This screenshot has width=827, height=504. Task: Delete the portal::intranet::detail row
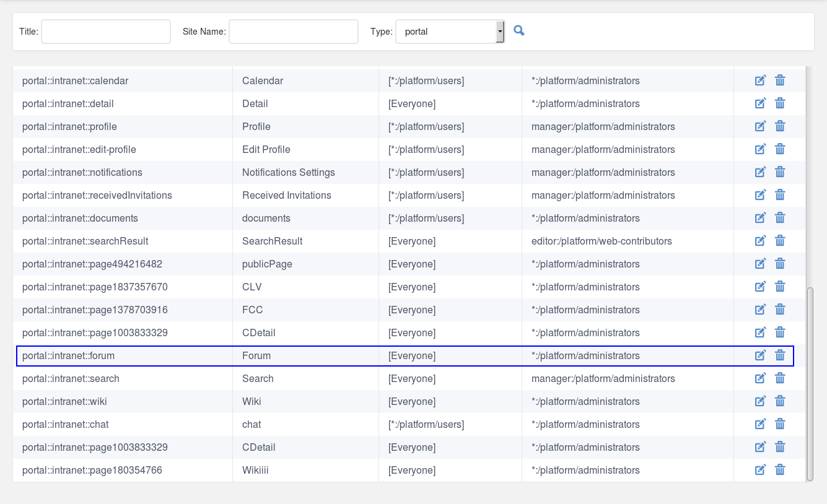coord(780,103)
